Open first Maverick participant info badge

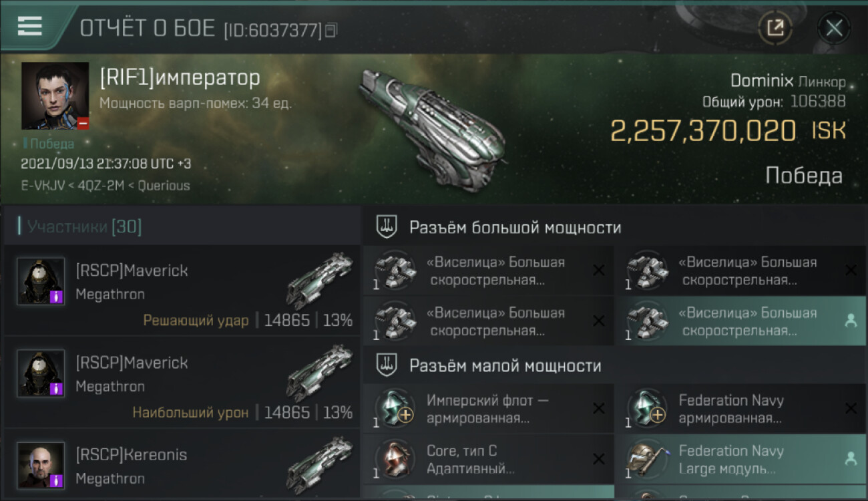pyautogui.click(x=57, y=297)
